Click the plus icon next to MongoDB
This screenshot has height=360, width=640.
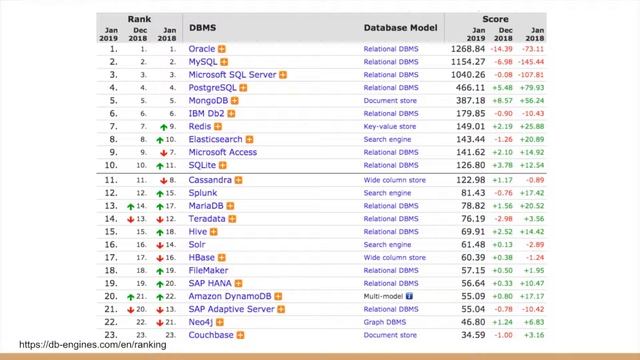coord(235,101)
